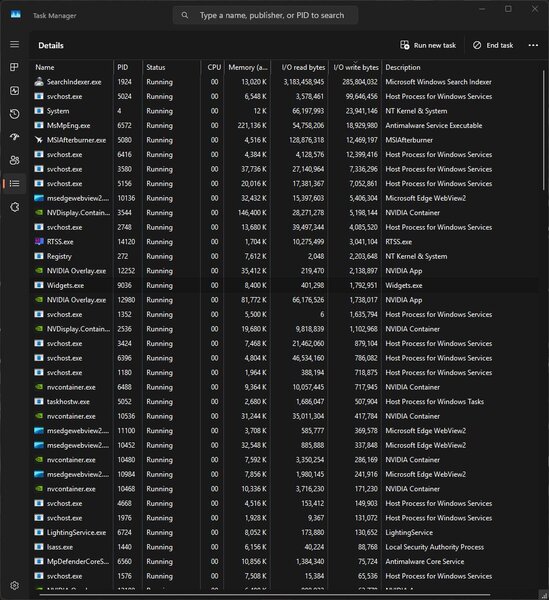Image resolution: width=549 pixels, height=600 pixels.
Task: Click the vertical scrollbar thumb
Action: tap(543, 130)
